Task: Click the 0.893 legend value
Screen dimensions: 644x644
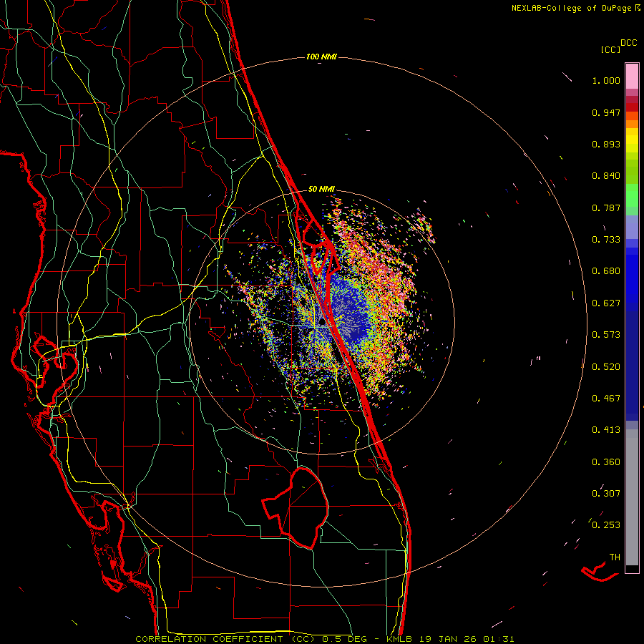Action: 606,144
